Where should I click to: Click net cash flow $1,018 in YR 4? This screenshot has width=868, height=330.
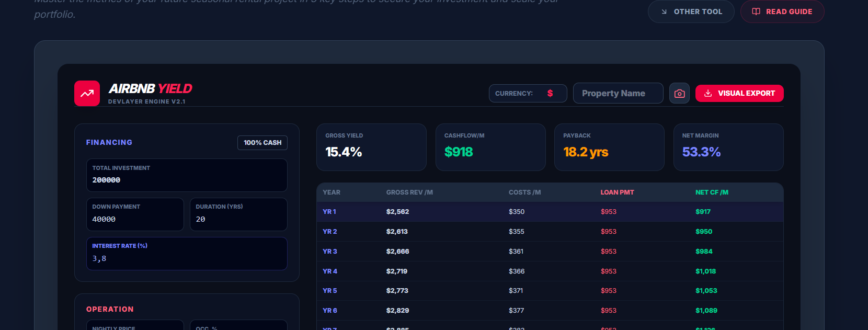click(706, 271)
